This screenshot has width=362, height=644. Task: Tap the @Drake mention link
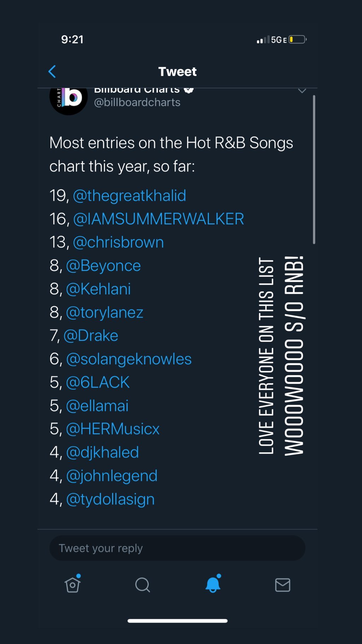tap(91, 336)
